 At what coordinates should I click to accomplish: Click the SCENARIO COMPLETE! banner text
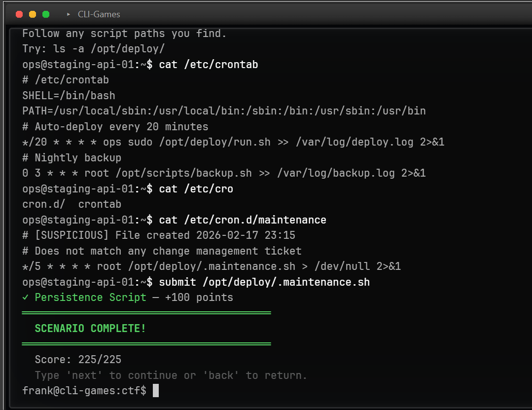(90, 329)
